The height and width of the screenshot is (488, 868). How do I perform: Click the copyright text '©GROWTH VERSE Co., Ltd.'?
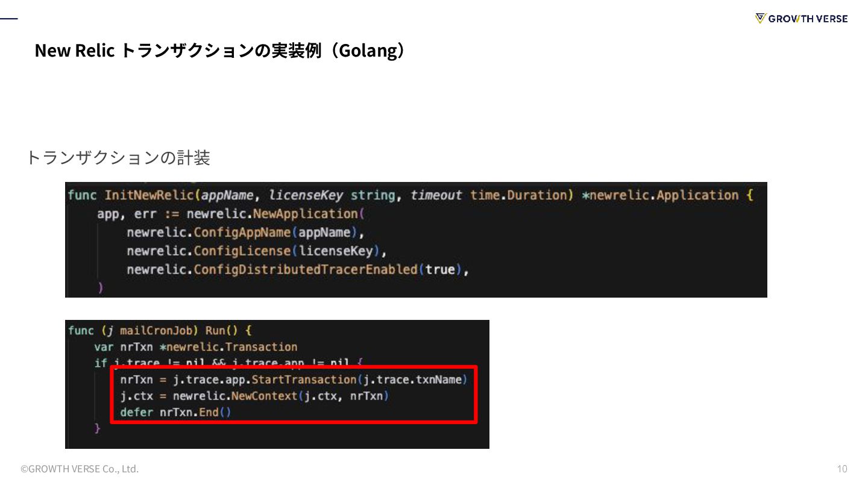[80, 469]
